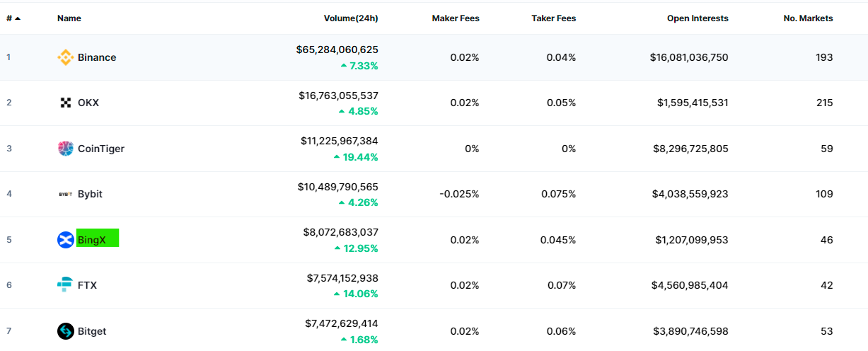Select Binance open interest $16,081,036,750
This screenshot has width=868, height=351.
coord(689,57)
